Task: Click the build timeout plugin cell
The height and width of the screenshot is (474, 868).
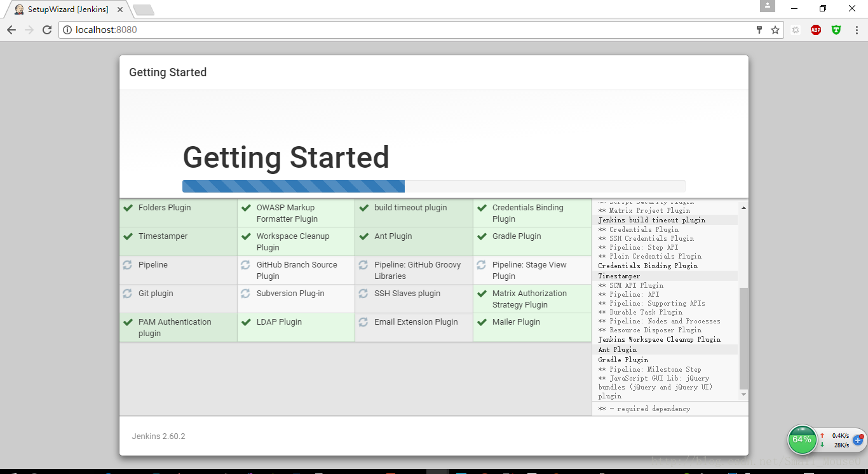Action: (414, 213)
